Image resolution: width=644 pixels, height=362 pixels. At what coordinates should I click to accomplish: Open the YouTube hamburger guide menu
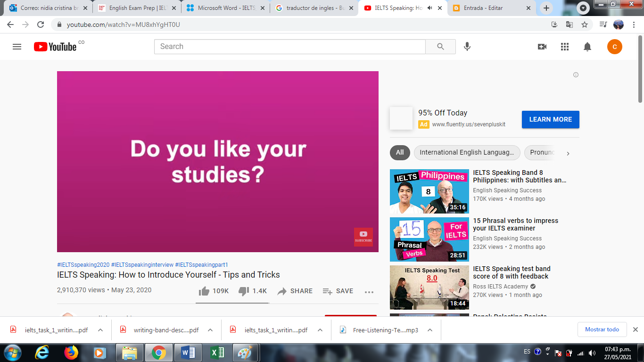click(17, 47)
